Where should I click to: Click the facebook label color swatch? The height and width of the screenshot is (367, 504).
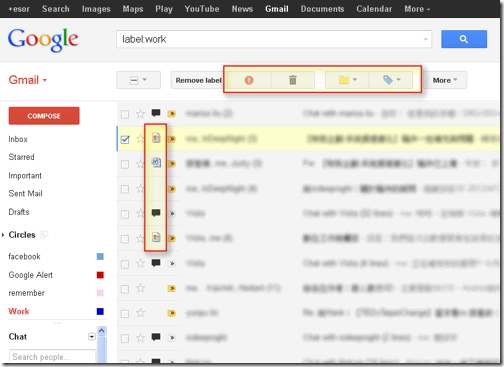coord(100,256)
